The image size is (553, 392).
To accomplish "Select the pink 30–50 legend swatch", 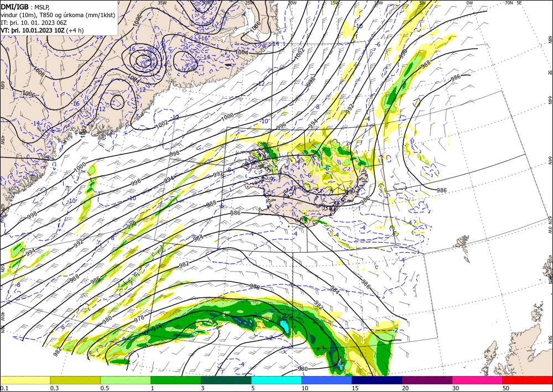I will [478, 380].
